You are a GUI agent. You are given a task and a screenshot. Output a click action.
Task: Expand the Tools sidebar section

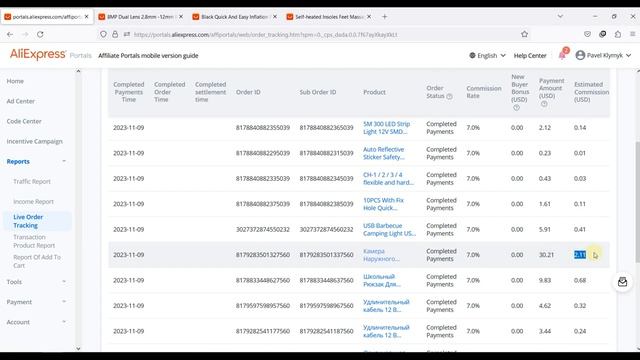coord(64,282)
